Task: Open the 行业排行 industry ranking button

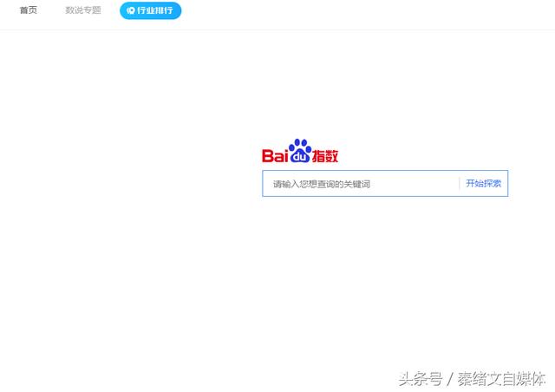Action: (150, 10)
